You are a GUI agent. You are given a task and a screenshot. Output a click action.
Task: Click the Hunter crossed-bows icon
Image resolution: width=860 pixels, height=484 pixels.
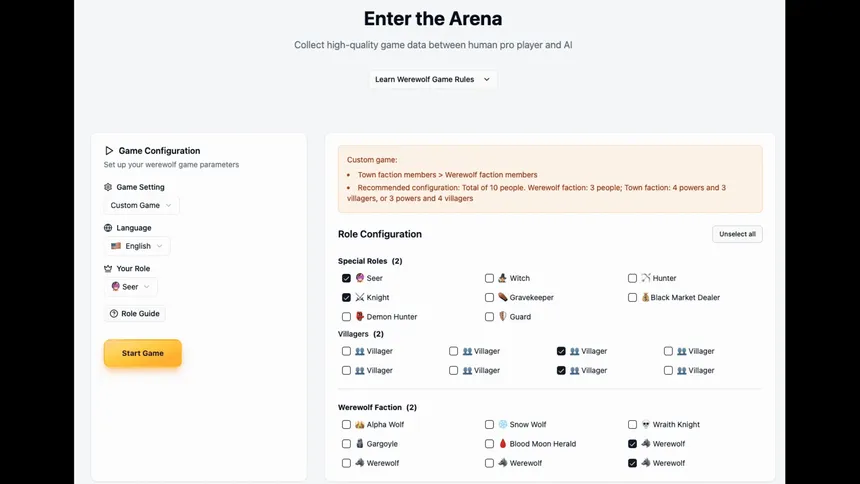646,278
